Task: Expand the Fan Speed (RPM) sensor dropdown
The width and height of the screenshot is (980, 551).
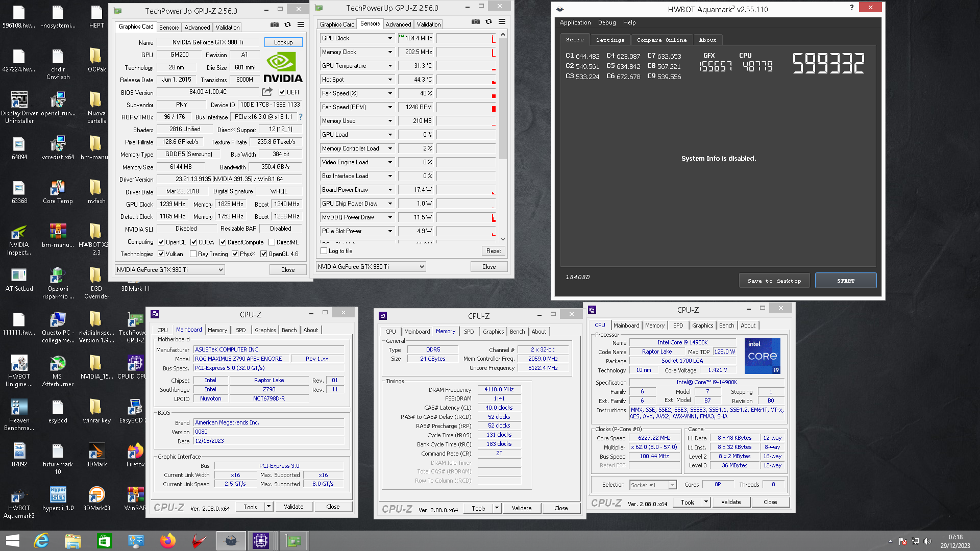Action: [x=390, y=107]
